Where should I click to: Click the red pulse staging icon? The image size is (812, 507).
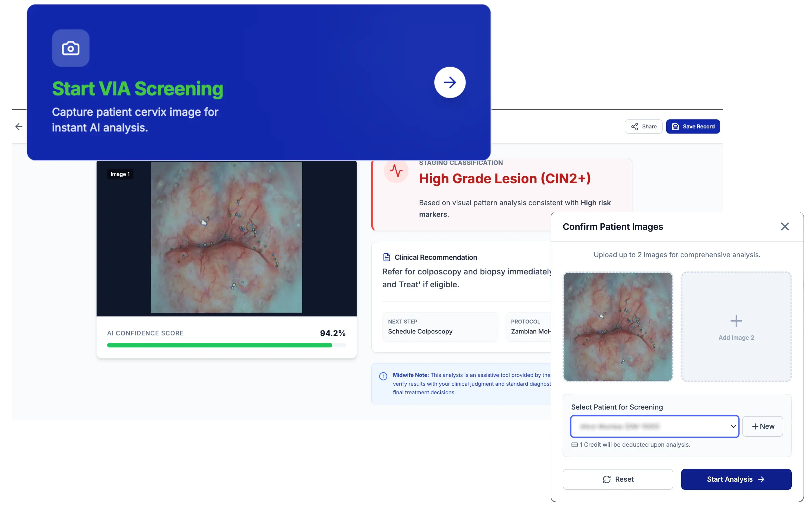click(x=396, y=171)
